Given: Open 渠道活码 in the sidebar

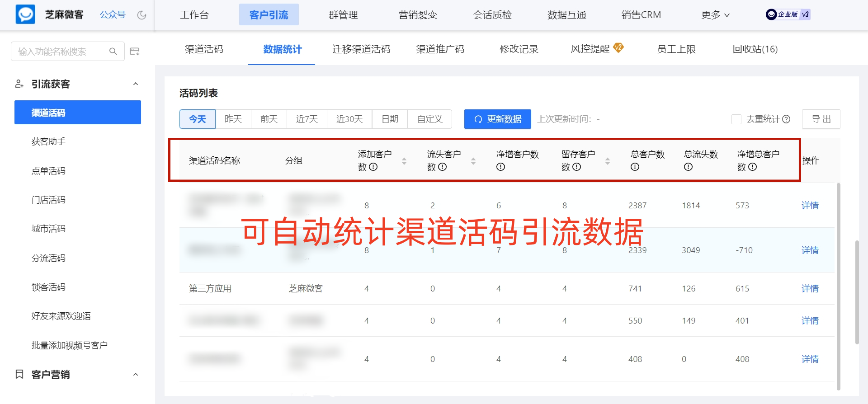Looking at the screenshot, I should (78, 113).
